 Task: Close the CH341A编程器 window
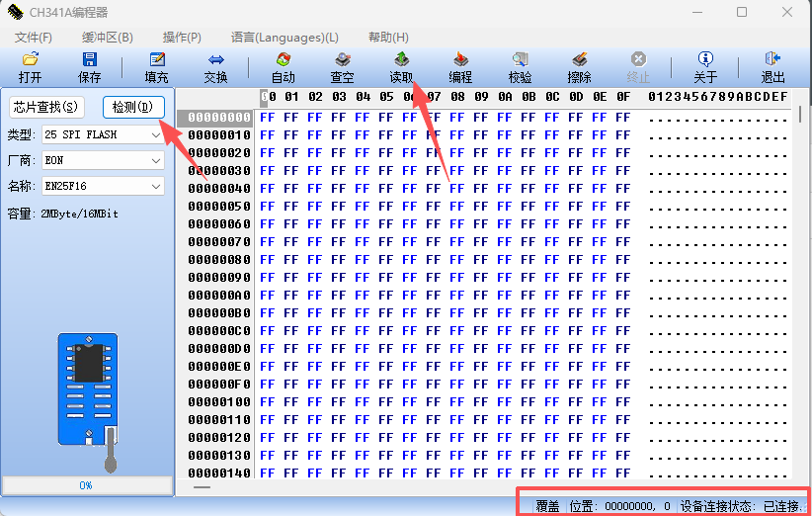pos(787,12)
